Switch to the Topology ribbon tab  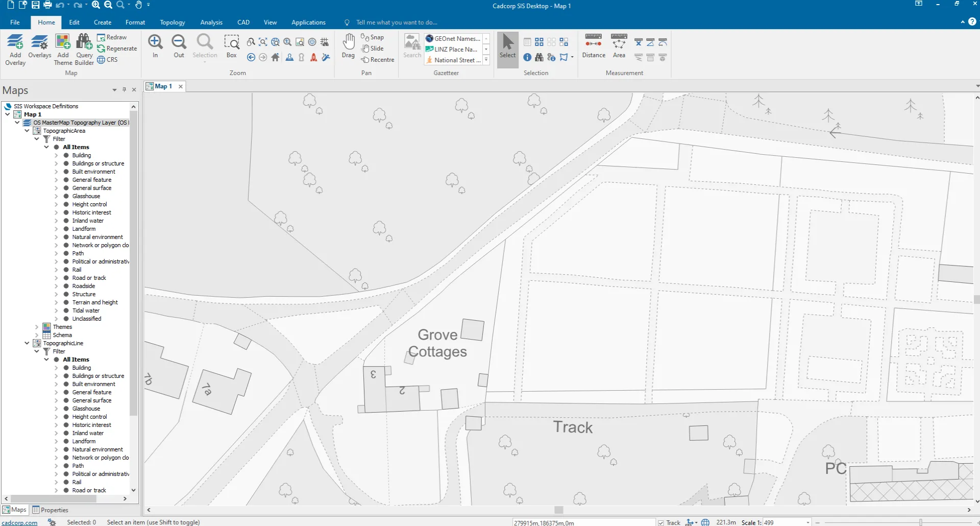172,22
